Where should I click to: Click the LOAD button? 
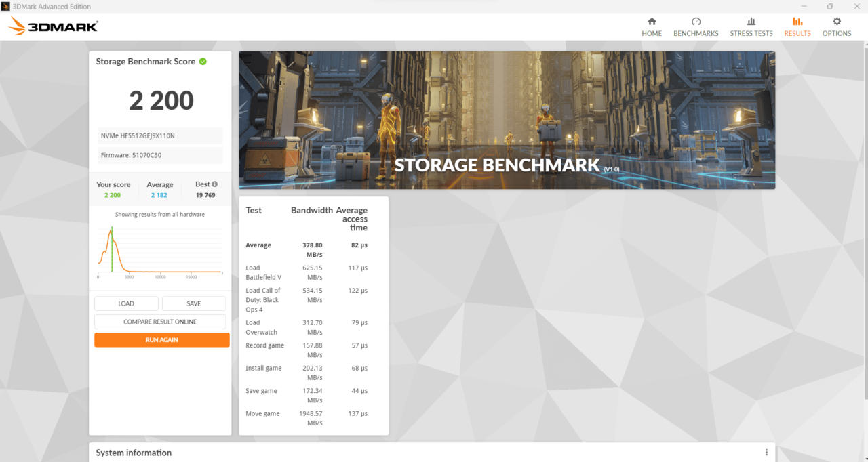click(126, 303)
